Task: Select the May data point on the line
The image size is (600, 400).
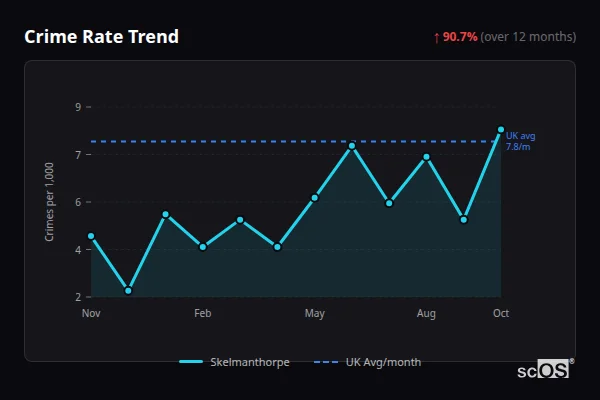Action: tap(315, 198)
